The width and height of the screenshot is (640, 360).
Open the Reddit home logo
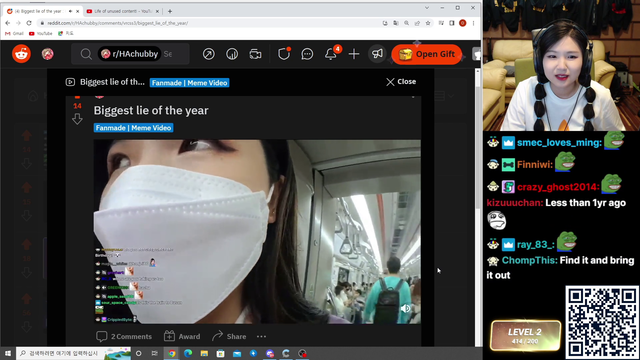click(21, 53)
